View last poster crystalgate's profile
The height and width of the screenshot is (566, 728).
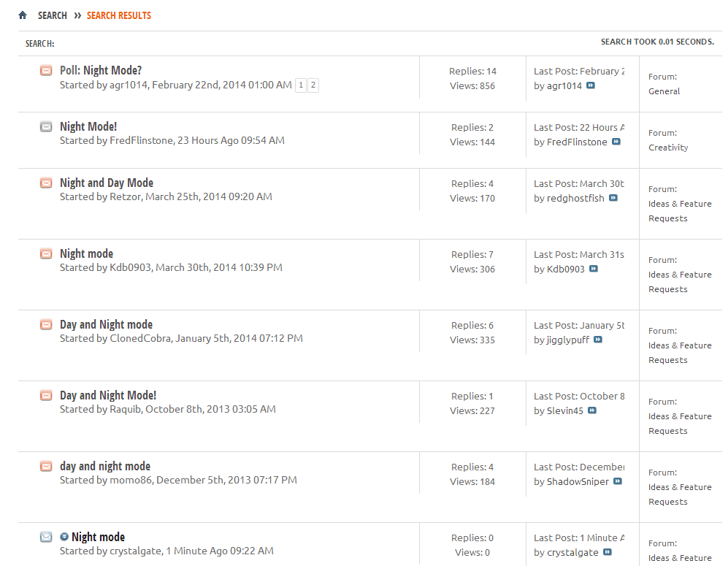click(x=572, y=553)
